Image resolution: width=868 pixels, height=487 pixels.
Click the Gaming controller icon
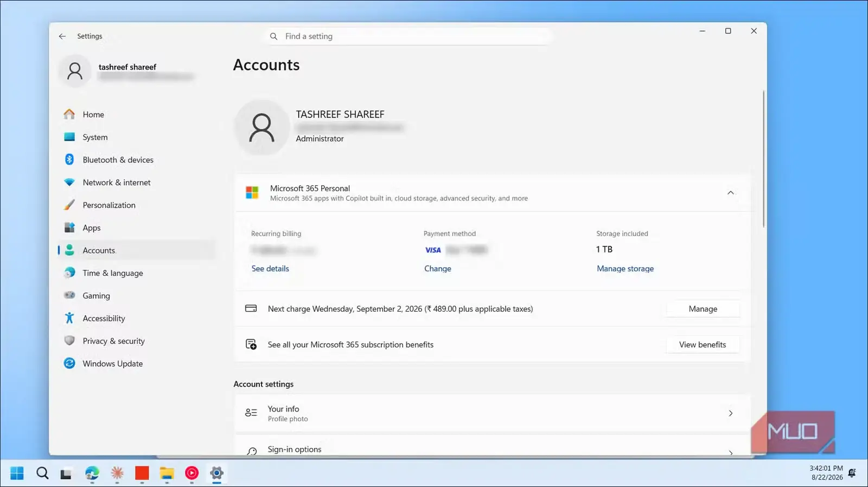click(x=69, y=295)
